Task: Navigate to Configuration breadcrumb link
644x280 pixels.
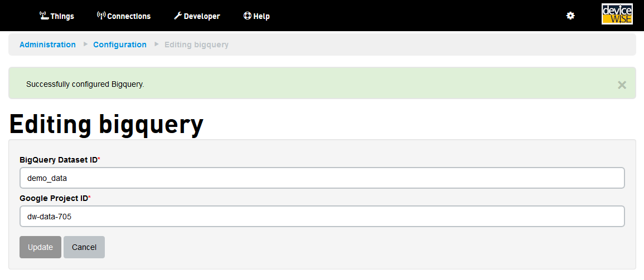Action: click(120, 45)
